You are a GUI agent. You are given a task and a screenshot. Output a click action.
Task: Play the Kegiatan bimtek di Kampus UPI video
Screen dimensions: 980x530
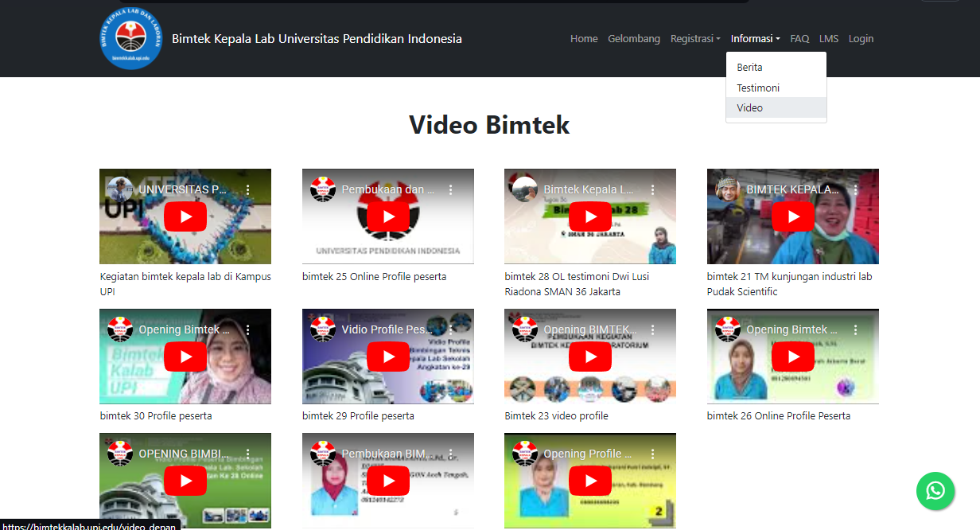point(185,216)
